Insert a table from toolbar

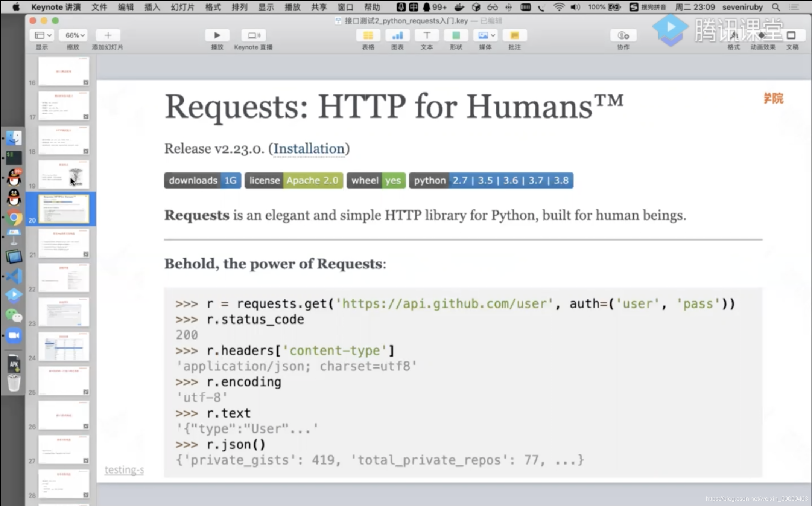368,35
